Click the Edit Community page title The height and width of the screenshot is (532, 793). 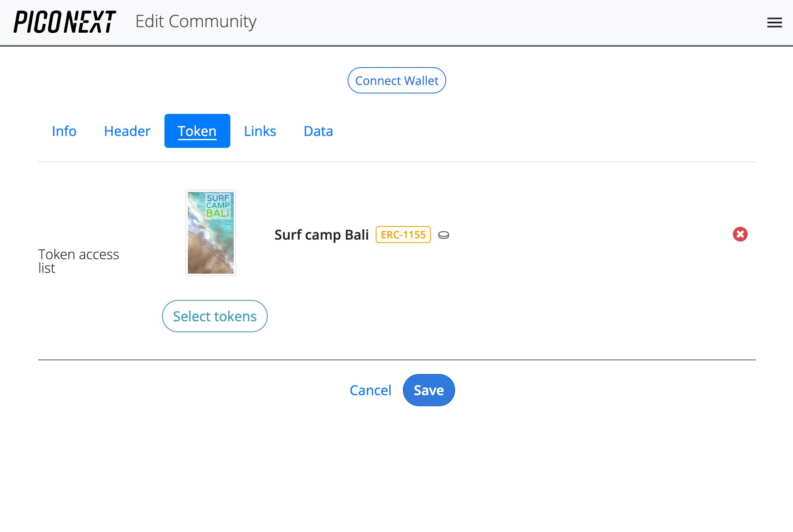tap(196, 21)
